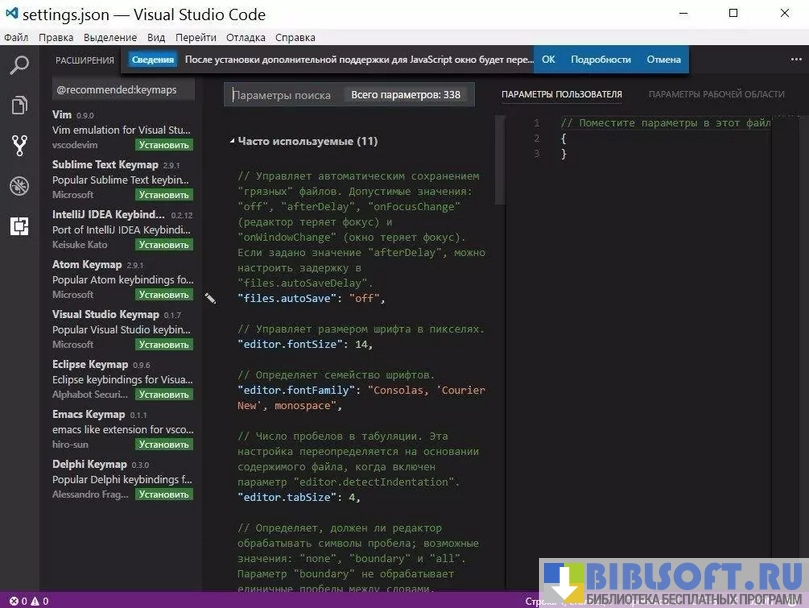
Task: Install the Sublime Text Keymap extension
Action: coord(164,195)
